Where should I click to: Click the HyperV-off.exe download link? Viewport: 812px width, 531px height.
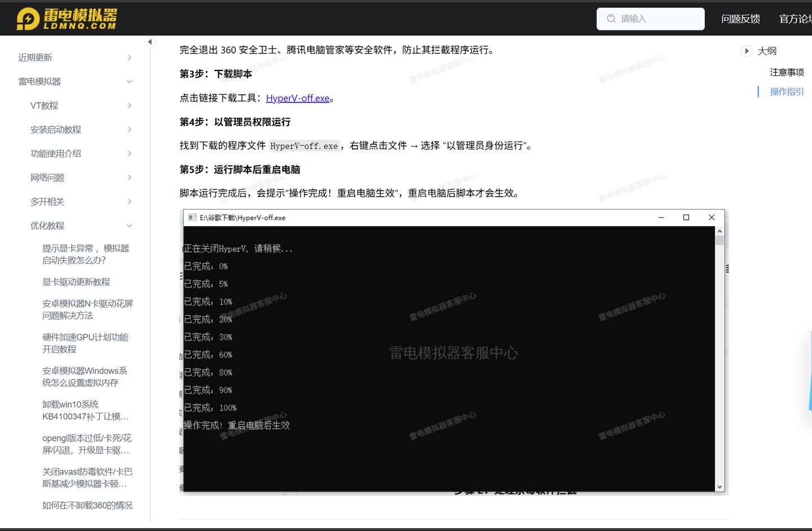tap(298, 98)
